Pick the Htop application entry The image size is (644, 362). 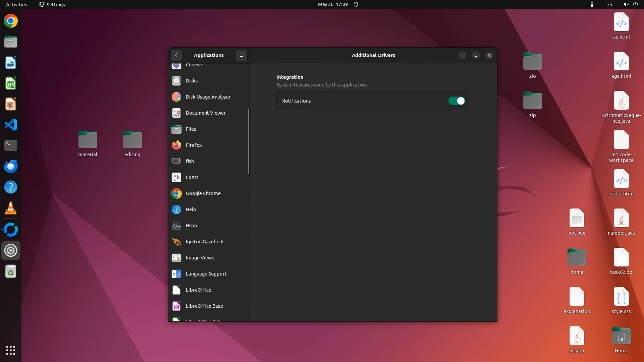(191, 226)
